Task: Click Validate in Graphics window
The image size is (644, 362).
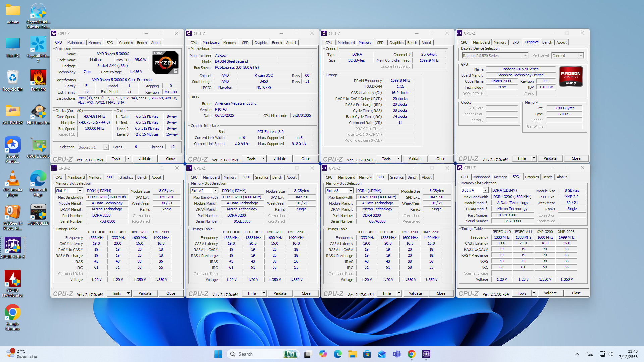Action: (550, 158)
